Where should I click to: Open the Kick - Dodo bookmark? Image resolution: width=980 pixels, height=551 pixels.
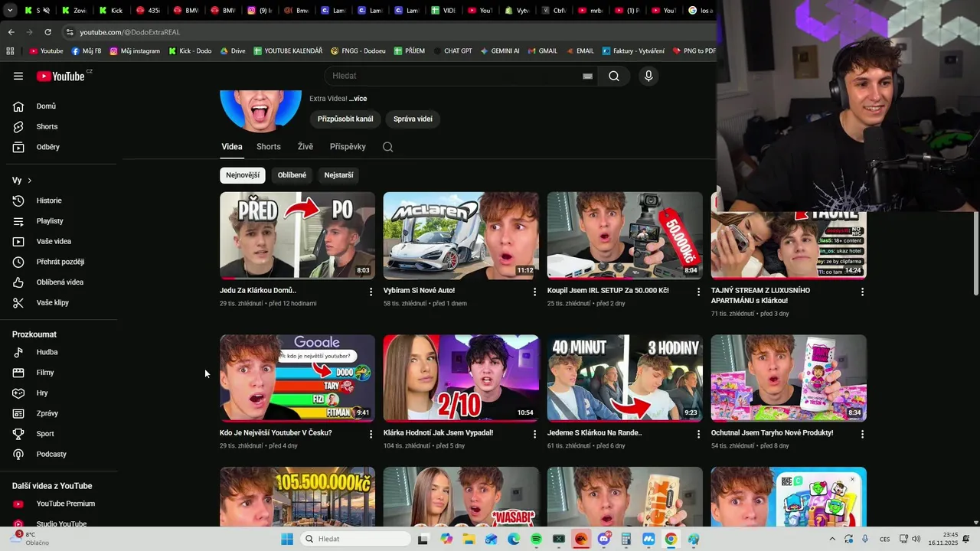[190, 51]
